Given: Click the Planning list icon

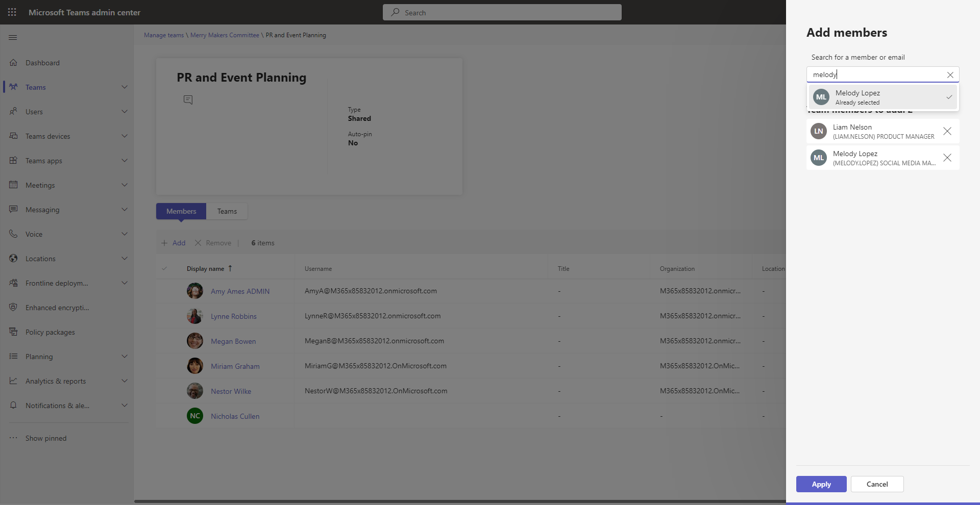Looking at the screenshot, I should [14, 356].
